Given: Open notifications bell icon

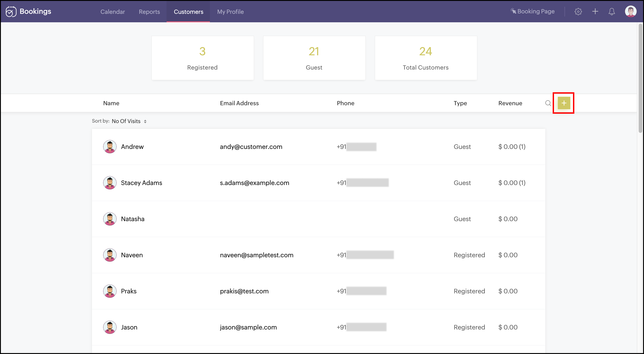Looking at the screenshot, I should [x=611, y=12].
